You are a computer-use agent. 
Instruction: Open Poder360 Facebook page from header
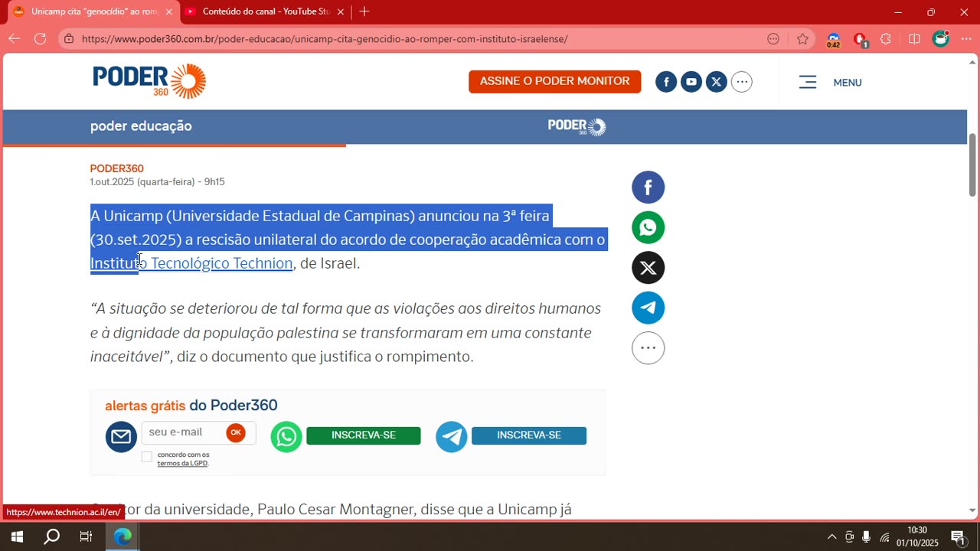[666, 82]
